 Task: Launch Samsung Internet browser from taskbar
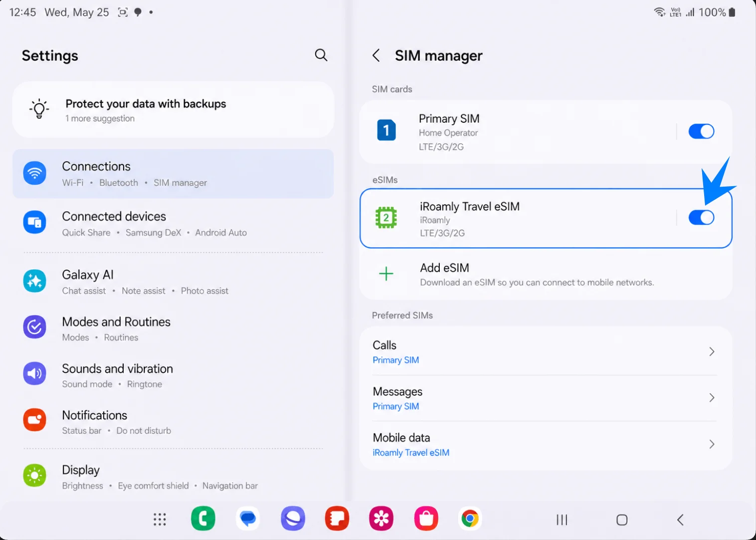point(293,519)
